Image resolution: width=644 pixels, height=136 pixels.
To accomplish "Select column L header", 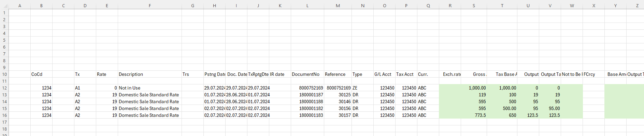I will pos(307,6).
